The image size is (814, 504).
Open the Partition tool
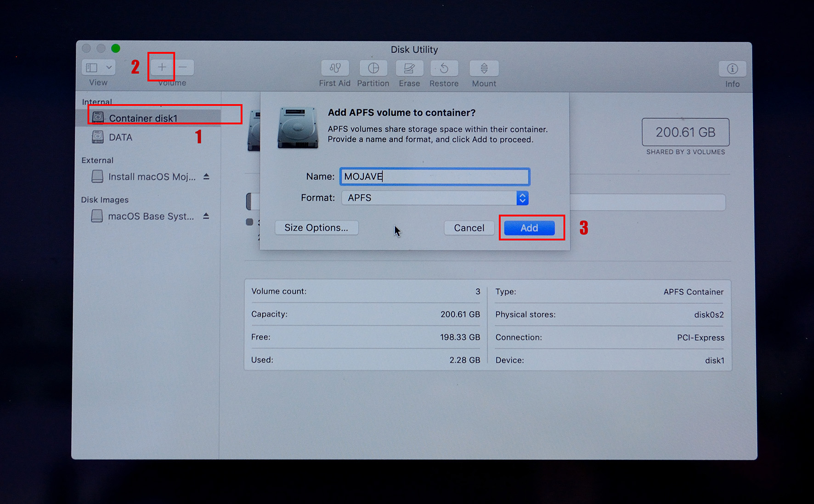[373, 69]
